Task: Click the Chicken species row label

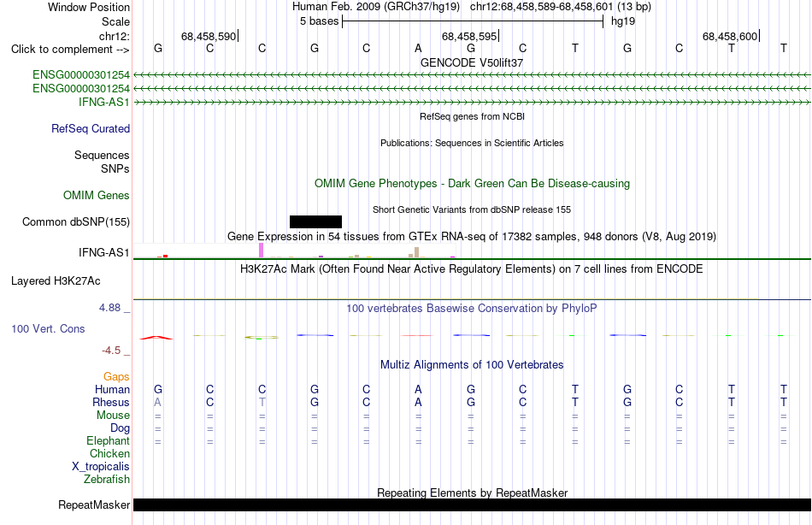Action: [x=109, y=454]
